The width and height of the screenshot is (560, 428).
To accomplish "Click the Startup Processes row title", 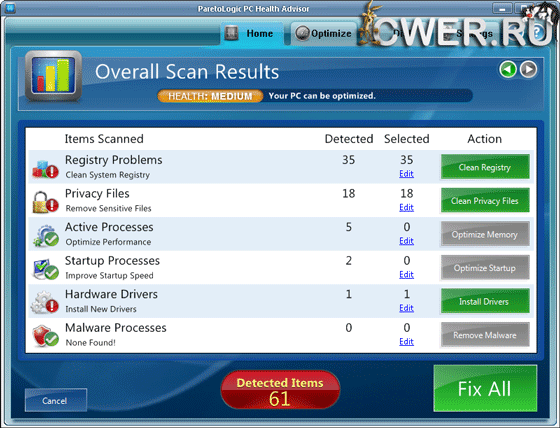I will pos(112,260).
